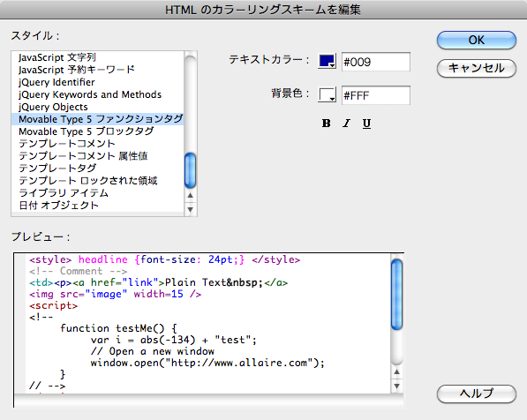This screenshot has width=527, height=420.
Task: Click the 'var i = abs(-134)' line
Action: [173, 340]
